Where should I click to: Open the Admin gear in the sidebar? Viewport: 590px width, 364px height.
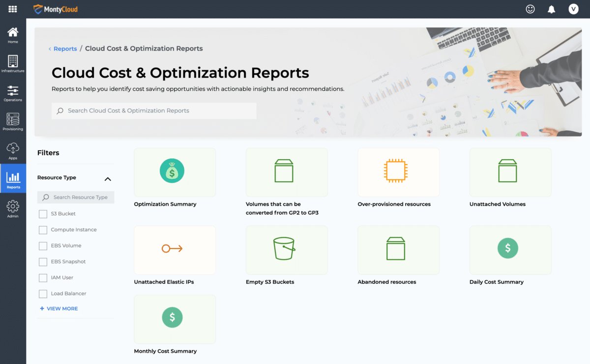tap(13, 209)
